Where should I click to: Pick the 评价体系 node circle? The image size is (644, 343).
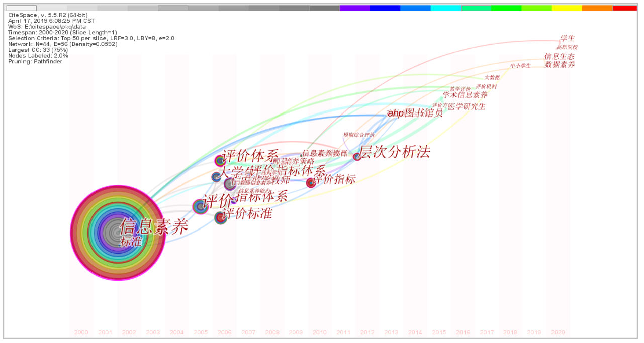coord(220,161)
